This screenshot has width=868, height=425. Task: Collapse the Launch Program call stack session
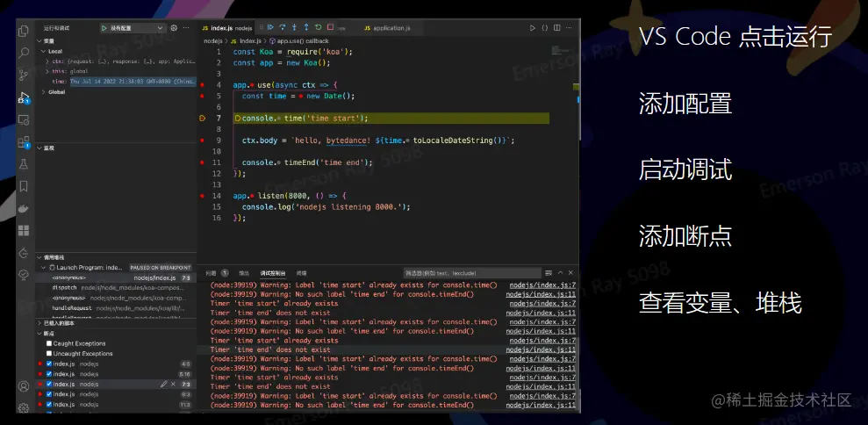tap(43, 268)
